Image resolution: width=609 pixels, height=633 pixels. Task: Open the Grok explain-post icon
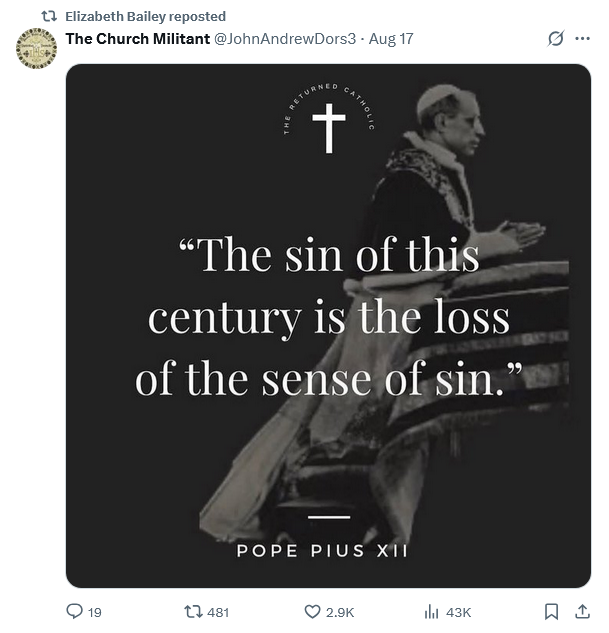pos(556,39)
